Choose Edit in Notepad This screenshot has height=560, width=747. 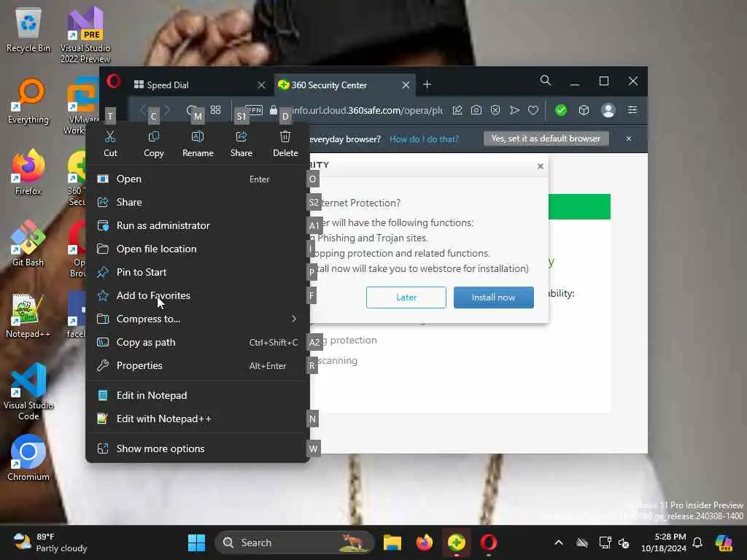(x=198, y=396)
